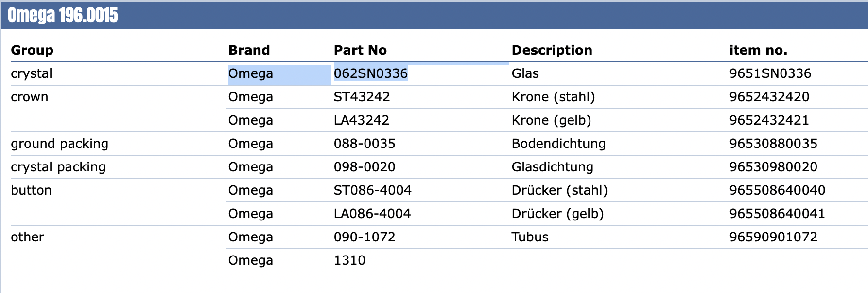Click part number 088-0035
868x293 pixels.
tap(365, 144)
